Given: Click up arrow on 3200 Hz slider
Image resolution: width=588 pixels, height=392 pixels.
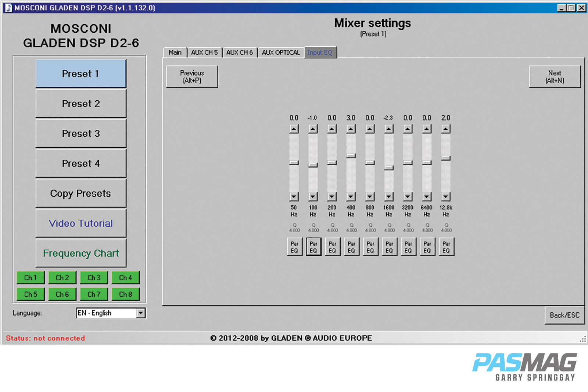Looking at the screenshot, I should [408, 129].
